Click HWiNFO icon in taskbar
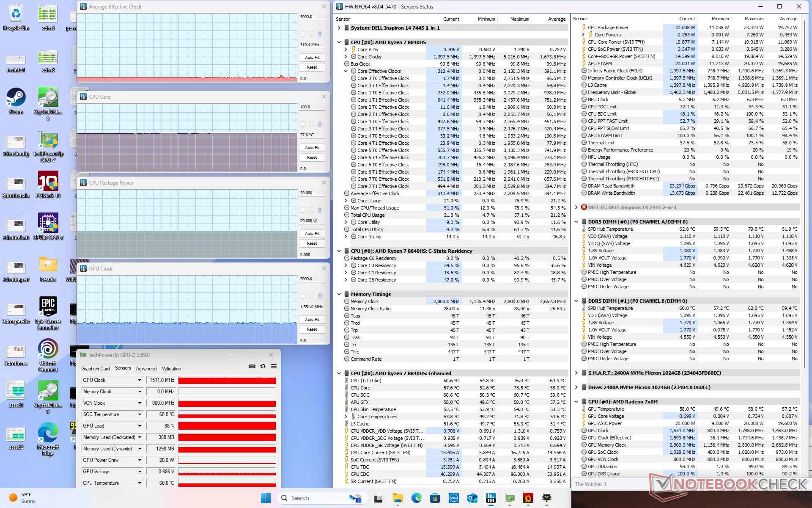The width and height of the screenshot is (812, 508). pyautogui.click(x=491, y=498)
